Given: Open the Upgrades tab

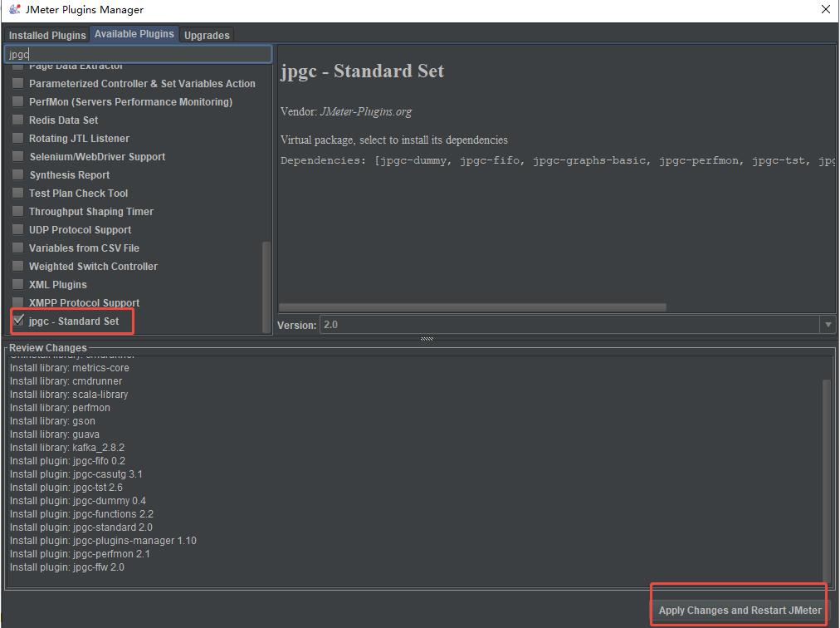Looking at the screenshot, I should click(206, 35).
